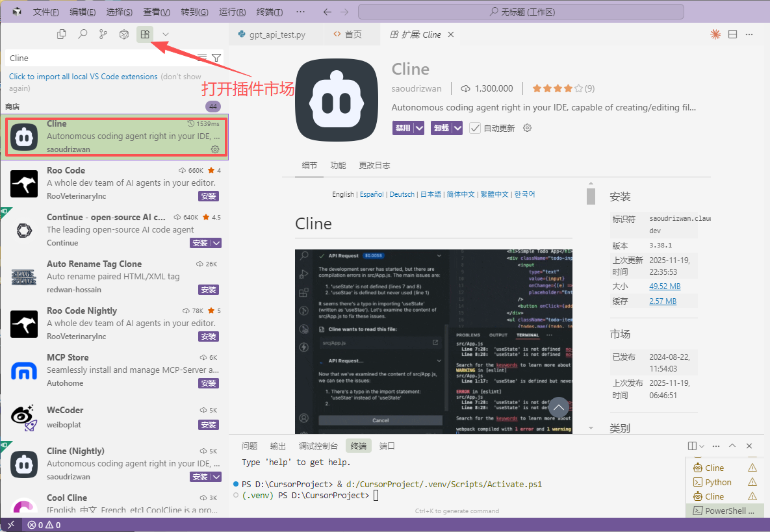Open the split terminal dropdown arrow

pyautogui.click(x=702, y=446)
